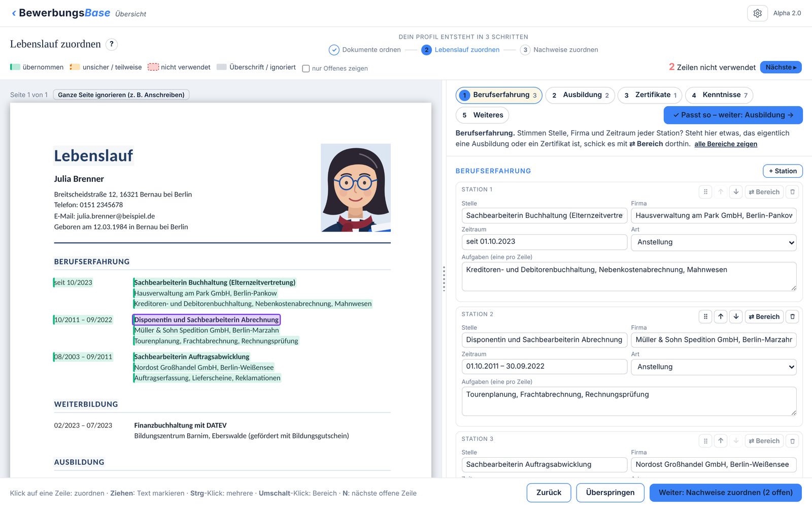Delete Station 1 with trash icon
Image resolution: width=812 pixels, height=508 pixels.
click(x=792, y=192)
